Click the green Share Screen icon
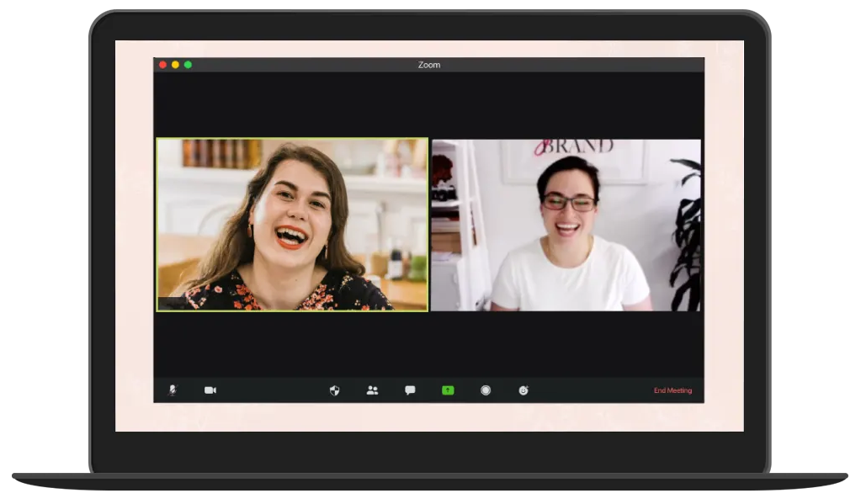 [x=448, y=390]
